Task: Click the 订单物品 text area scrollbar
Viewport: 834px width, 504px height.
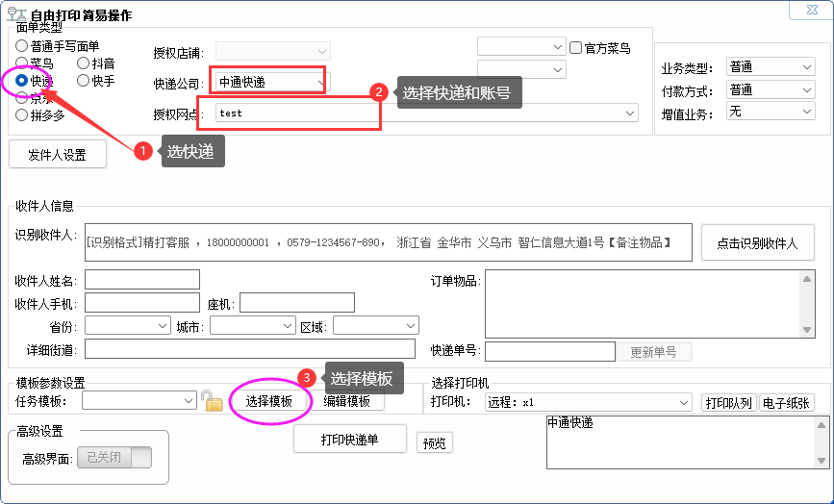Action: tap(807, 303)
